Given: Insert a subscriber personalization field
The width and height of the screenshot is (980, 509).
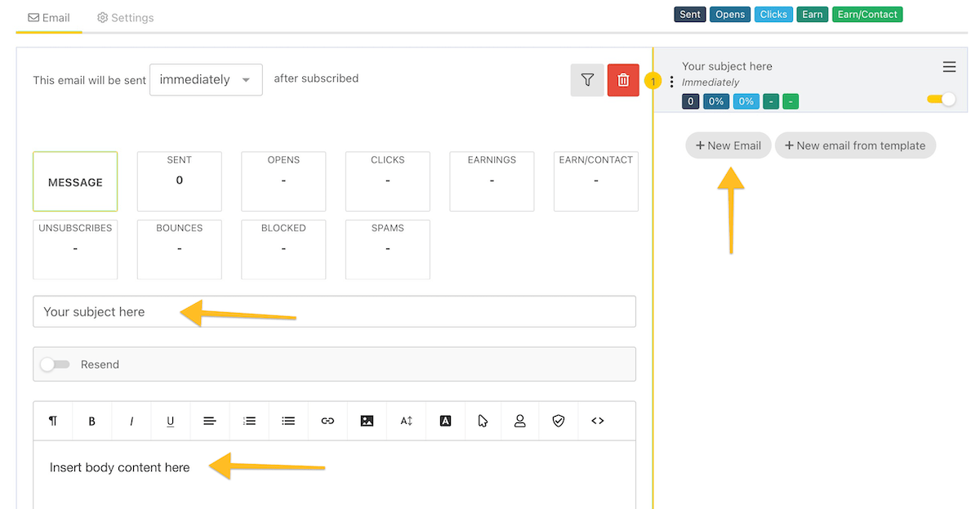Looking at the screenshot, I should point(520,421).
